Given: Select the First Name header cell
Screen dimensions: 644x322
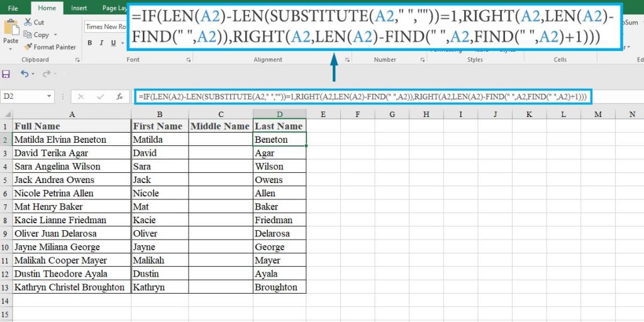Looking at the screenshot, I should tap(160, 126).
